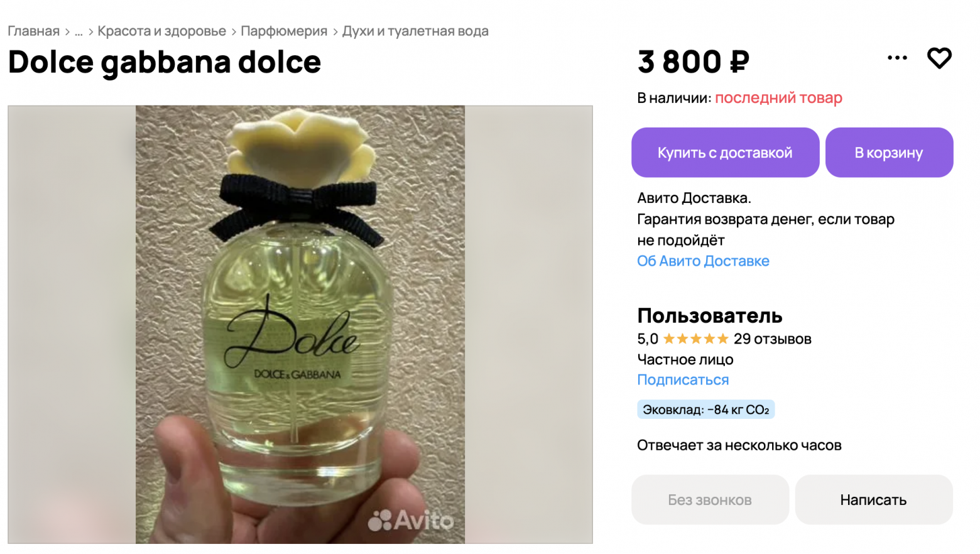Open the three-dot more options menu
Image resolution: width=980 pixels, height=554 pixels.
tap(897, 58)
